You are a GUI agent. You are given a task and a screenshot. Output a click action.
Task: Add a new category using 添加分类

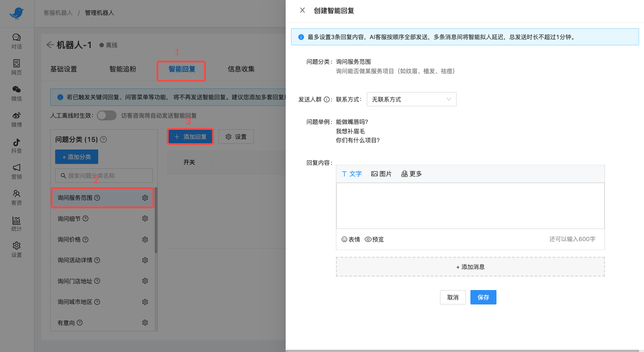pos(76,156)
